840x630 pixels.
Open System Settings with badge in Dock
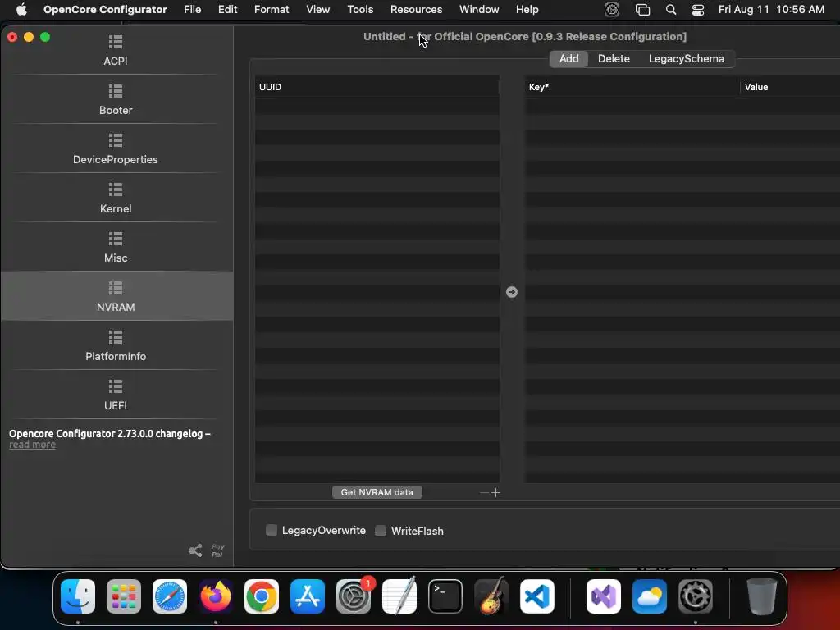coord(354,596)
